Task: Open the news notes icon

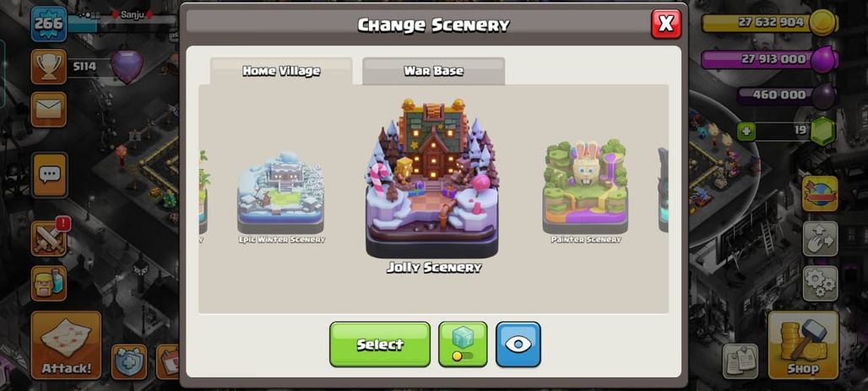Action: coord(741,361)
